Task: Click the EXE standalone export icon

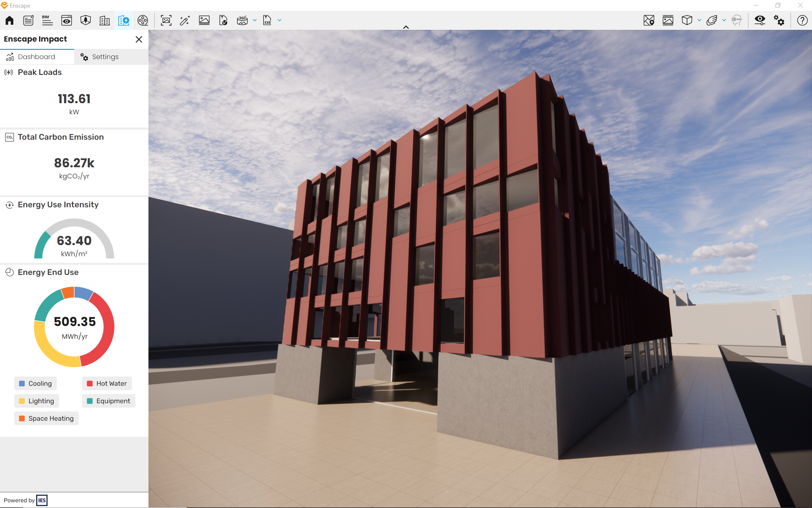Action: point(267,21)
